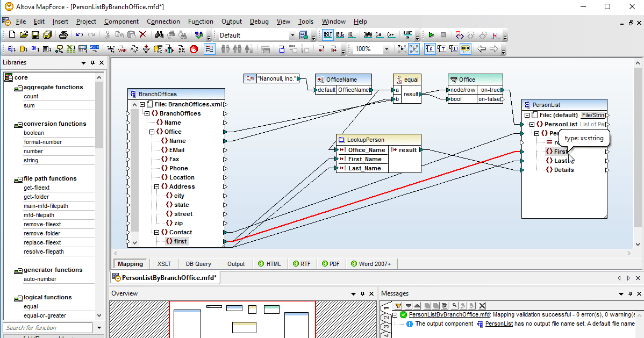Insert a constant component

[111, 49]
